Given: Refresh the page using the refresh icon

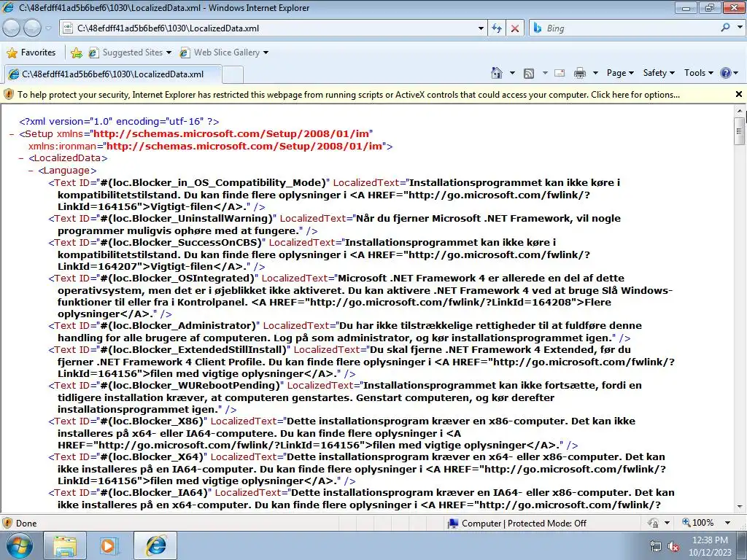Looking at the screenshot, I should pos(497,28).
